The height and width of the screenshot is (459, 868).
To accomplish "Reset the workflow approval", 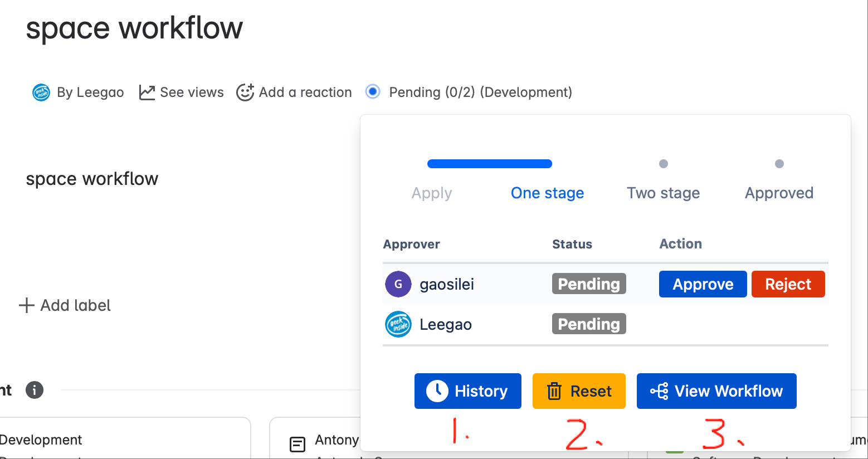I will pyautogui.click(x=579, y=391).
